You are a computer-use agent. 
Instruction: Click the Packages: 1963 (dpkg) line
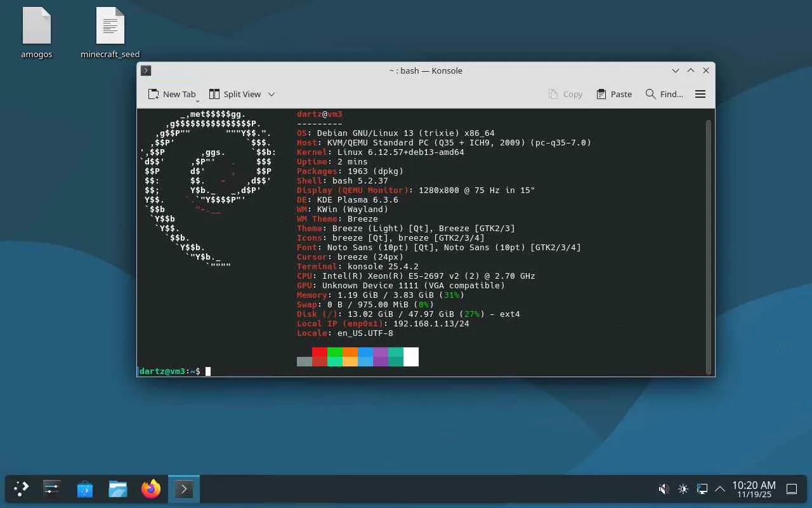point(350,171)
